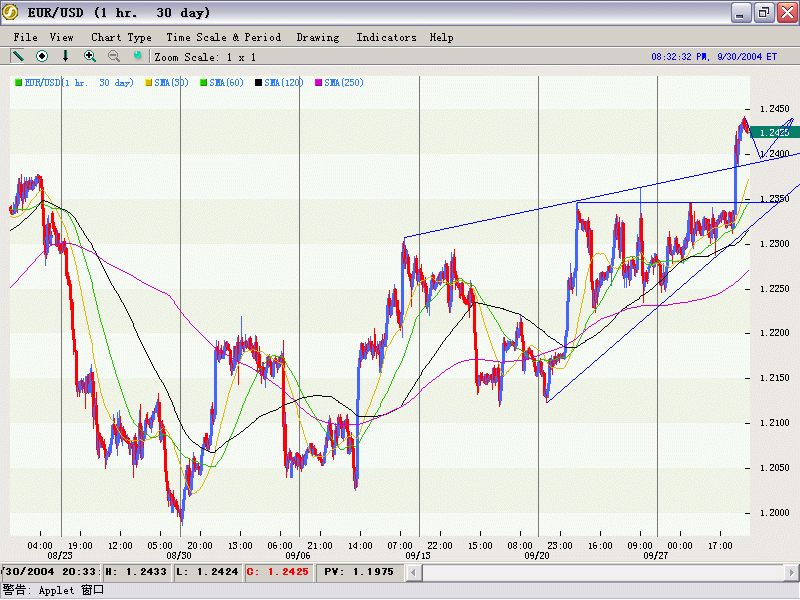Click the grayed zoom out magnifier
Viewport: 800px width, 600px height.
point(114,57)
